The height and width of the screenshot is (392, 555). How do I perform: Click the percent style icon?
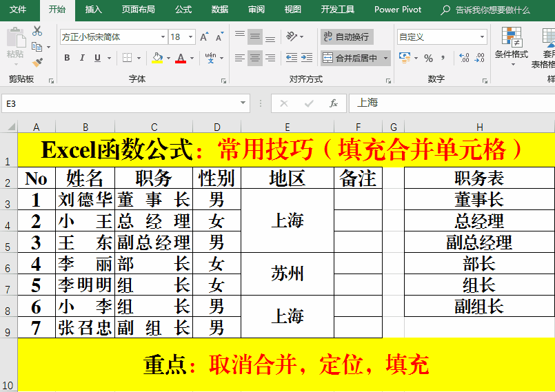click(429, 59)
